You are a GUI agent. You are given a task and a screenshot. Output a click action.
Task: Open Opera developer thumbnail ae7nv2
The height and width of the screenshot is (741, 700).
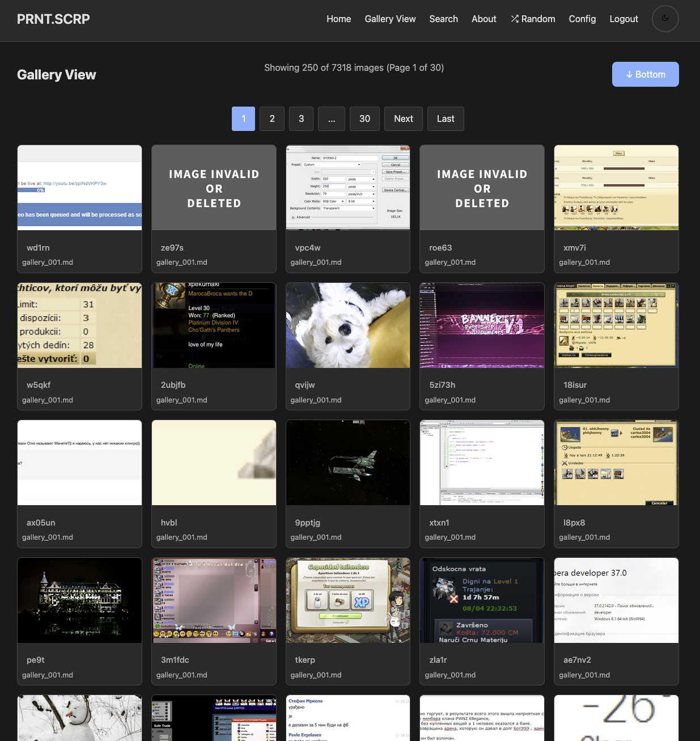[x=616, y=600]
